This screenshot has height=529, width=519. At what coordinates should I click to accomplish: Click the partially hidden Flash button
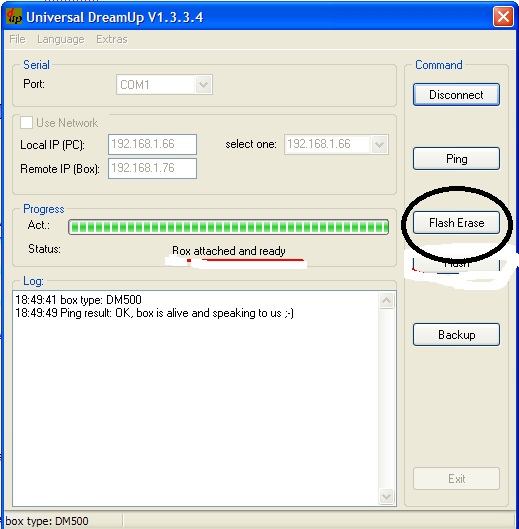(456, 264)
